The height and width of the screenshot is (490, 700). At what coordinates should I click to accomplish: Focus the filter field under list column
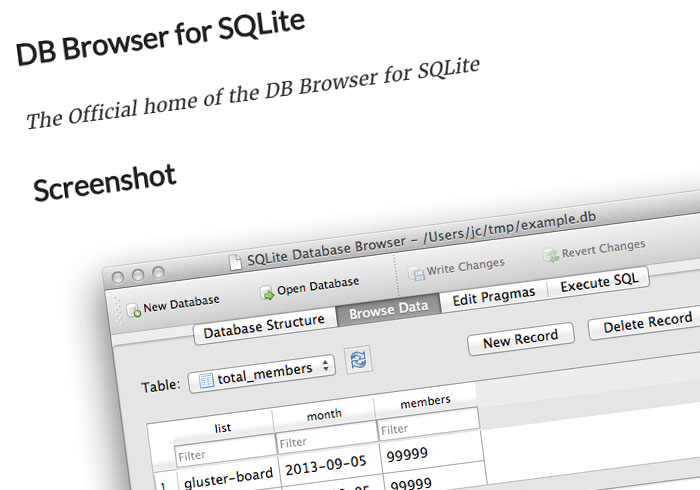[225, 451]
